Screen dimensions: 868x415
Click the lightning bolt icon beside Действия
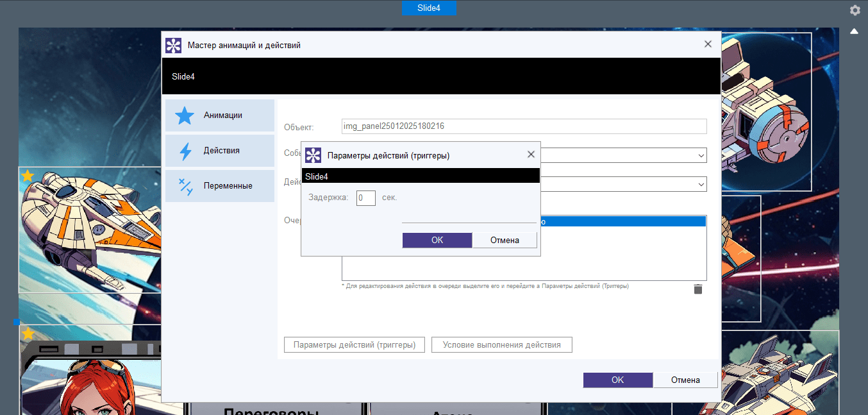coord(185,151)
